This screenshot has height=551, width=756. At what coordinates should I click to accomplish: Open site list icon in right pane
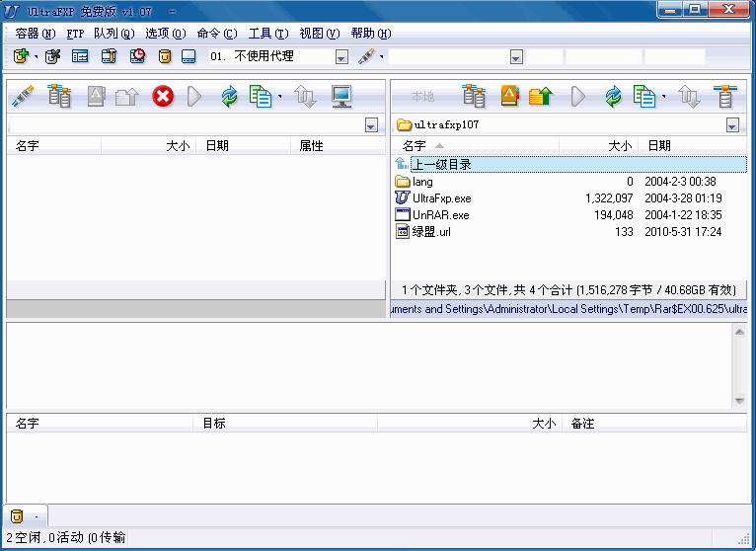(x=474, y=96)
